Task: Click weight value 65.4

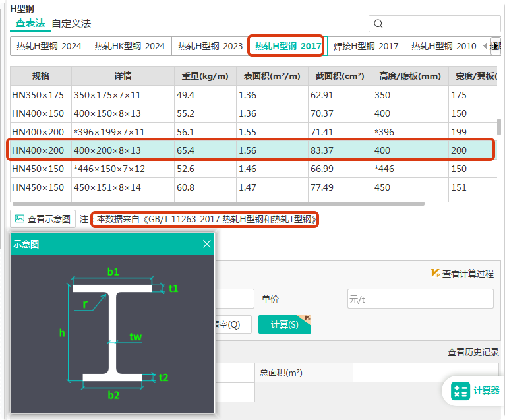Action: 185,150
